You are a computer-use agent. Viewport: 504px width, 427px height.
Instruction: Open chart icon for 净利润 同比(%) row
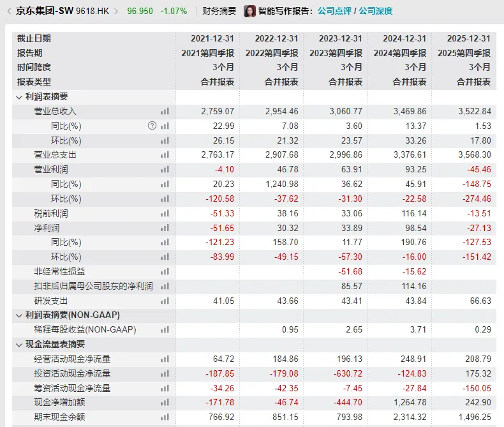(165, 242)
